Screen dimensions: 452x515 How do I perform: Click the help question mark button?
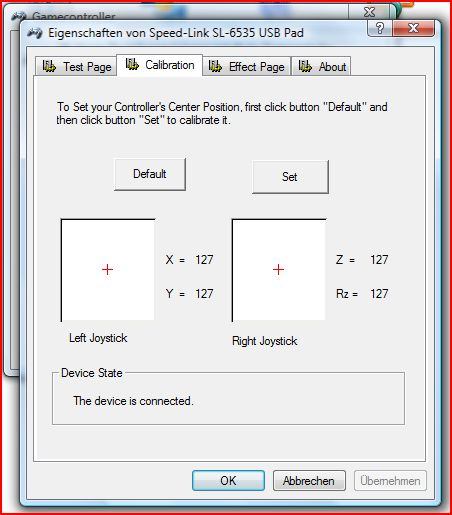[380, 28]
